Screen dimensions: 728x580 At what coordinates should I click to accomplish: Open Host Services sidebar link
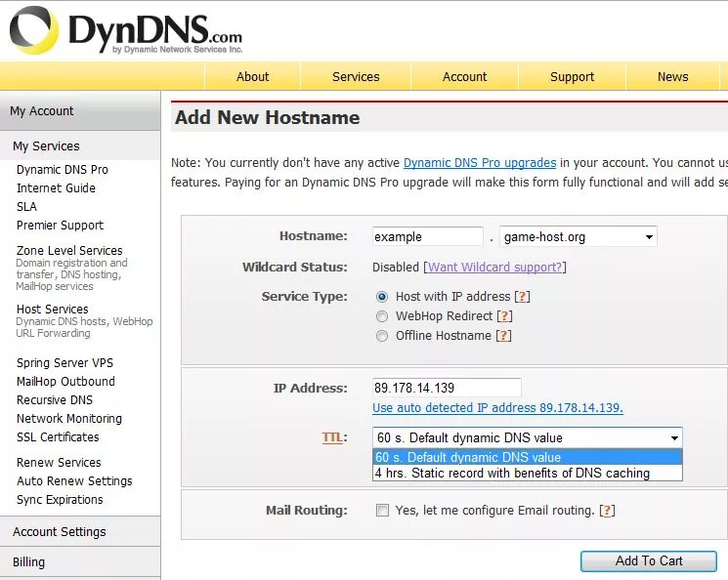coord(52,309)
